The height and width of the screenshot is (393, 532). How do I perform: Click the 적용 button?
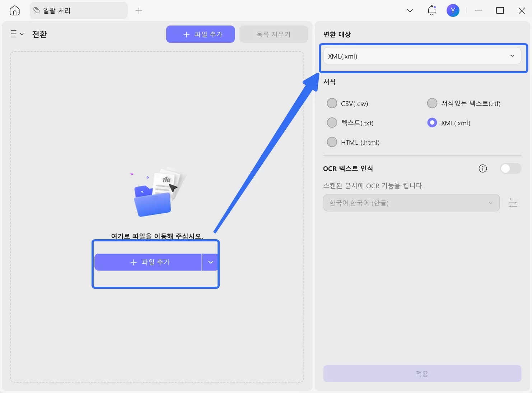(422, 374)
